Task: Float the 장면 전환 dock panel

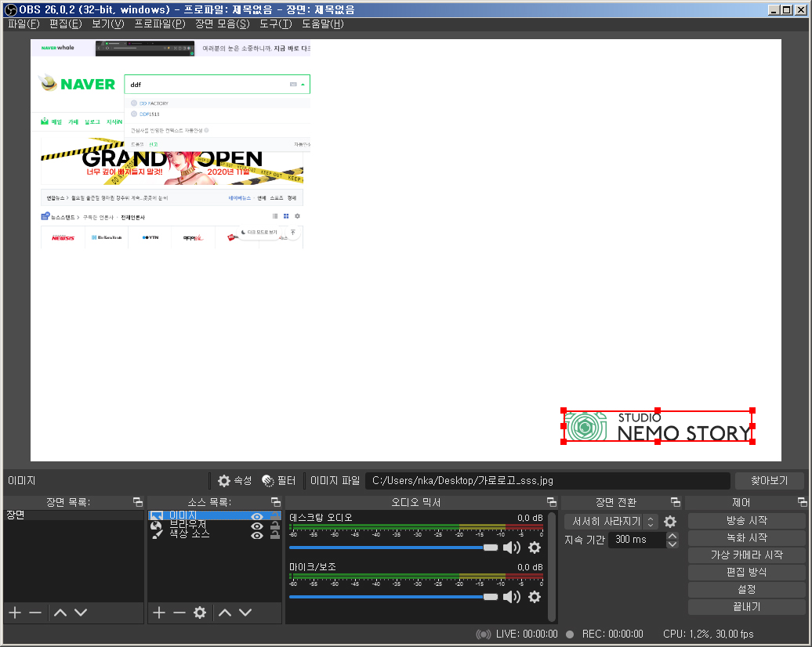Action: click(676, 502)
